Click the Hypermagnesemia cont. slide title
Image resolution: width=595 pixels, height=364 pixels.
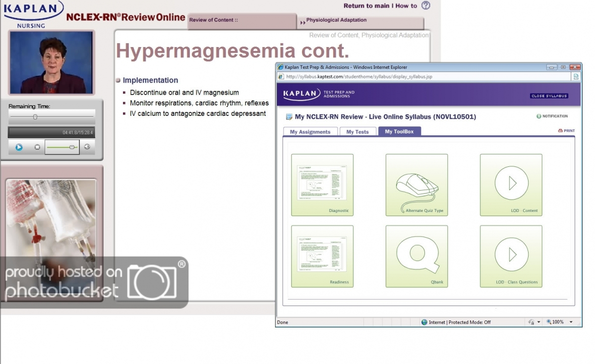[233, 51]
